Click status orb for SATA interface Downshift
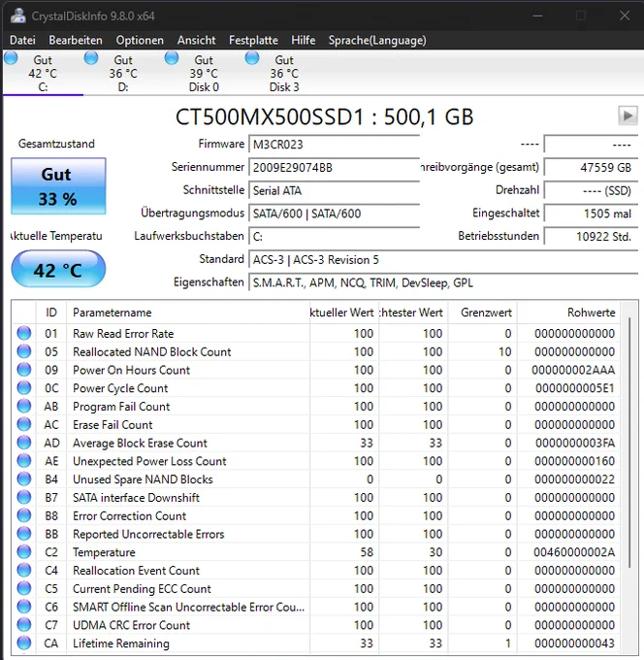The width and height of the screenshot is (644, 660). (x=24, y=497)
